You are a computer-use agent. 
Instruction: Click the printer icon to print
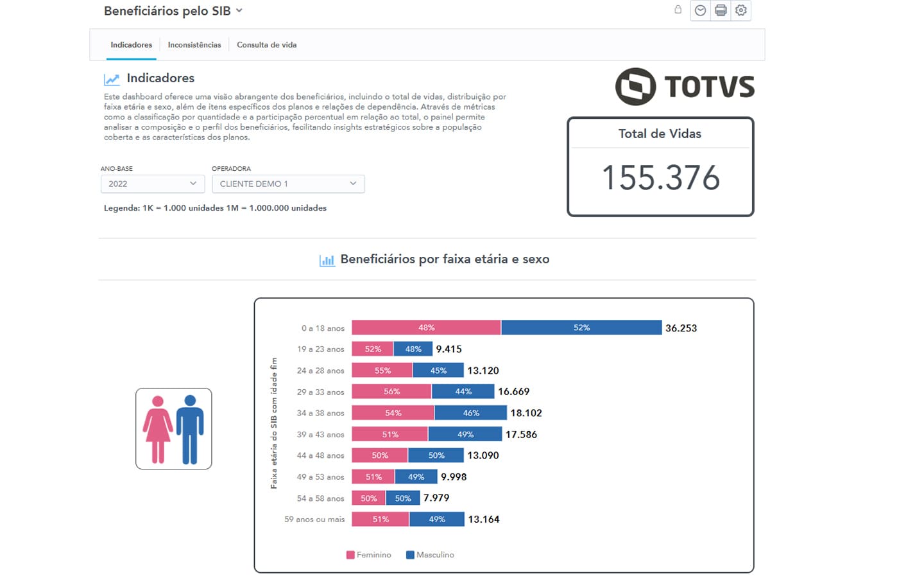tap(721, 10)
